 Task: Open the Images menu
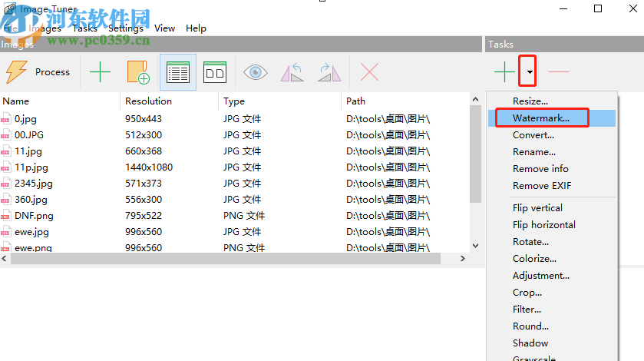pyautogui.click(x=45, y=28)
